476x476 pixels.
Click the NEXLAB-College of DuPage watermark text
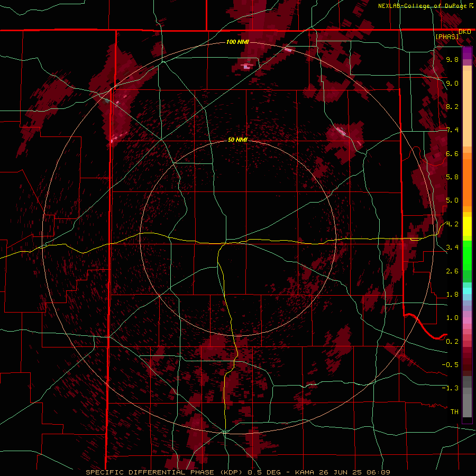point(426,6)
